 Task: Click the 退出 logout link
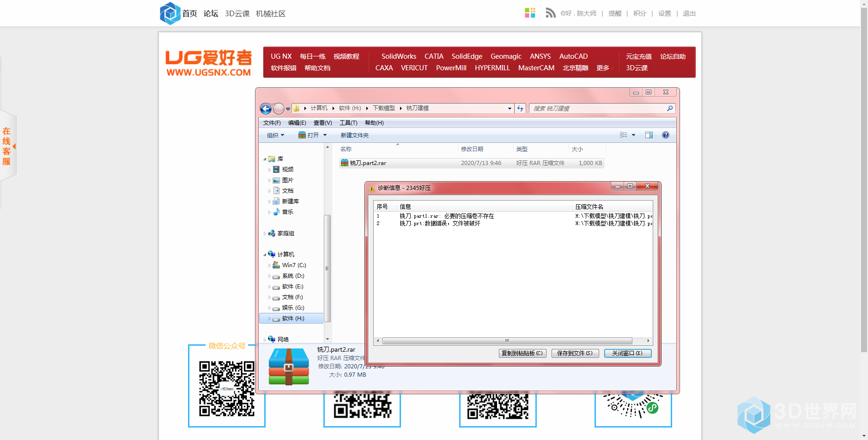689,13
